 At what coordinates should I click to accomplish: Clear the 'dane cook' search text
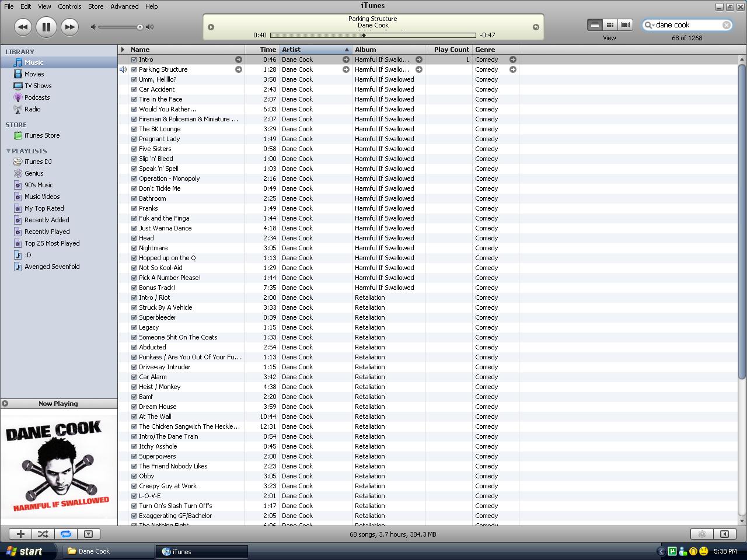coord(727,25)
